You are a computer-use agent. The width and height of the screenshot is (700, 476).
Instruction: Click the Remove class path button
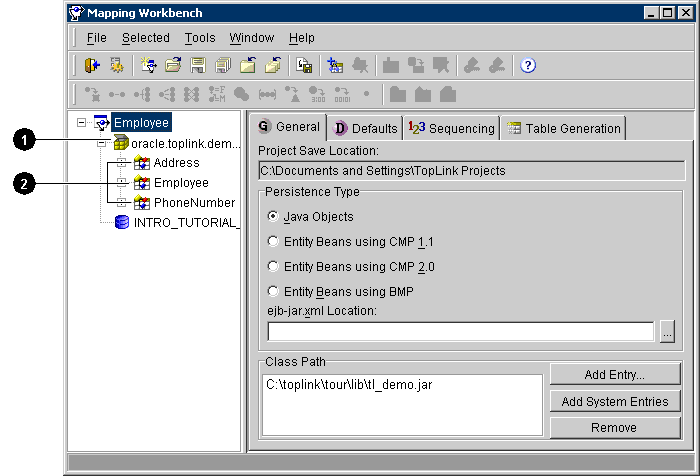[x=615, y=428]
